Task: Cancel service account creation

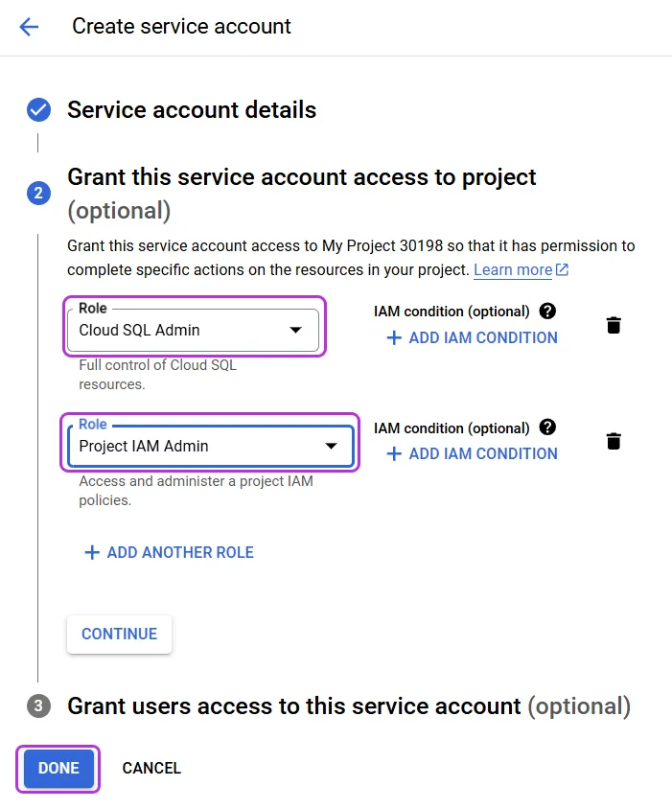Action: [x=151, y=768]
